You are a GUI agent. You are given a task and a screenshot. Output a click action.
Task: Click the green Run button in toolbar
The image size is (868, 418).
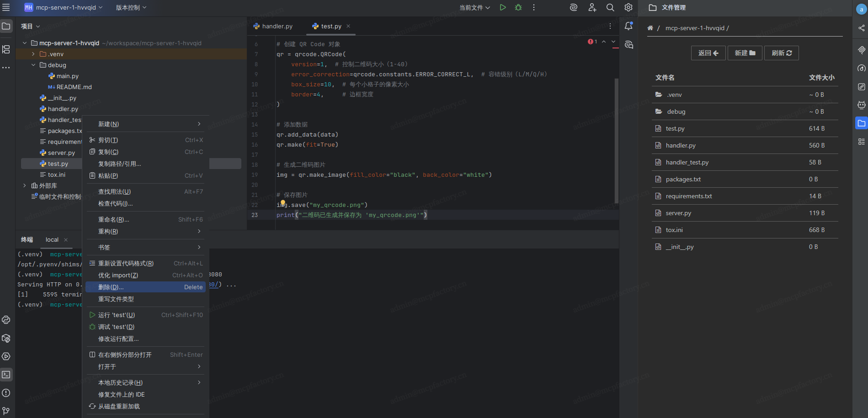tap(503, 7)
